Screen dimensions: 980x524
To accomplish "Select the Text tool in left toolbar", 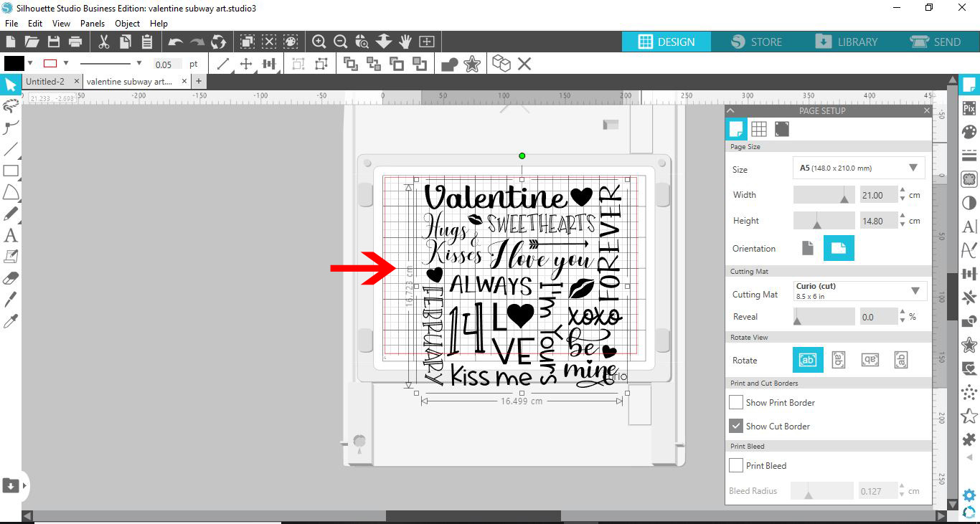I will pos(11,234).
